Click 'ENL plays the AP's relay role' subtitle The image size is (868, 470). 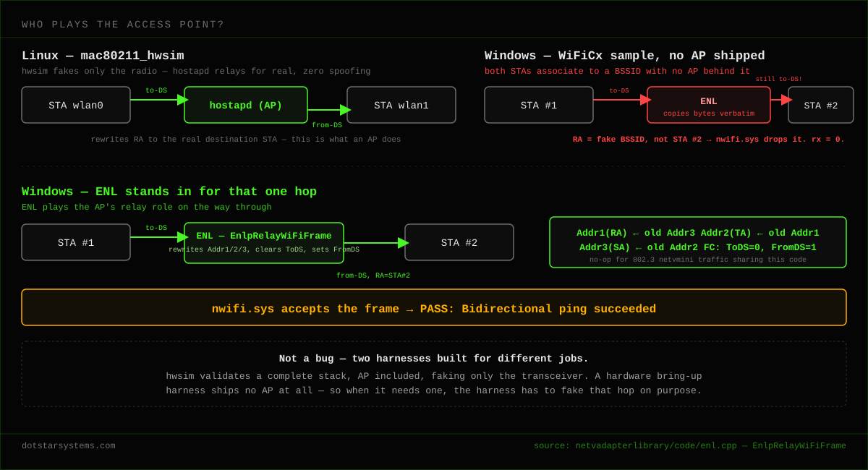tap(147, 208)
